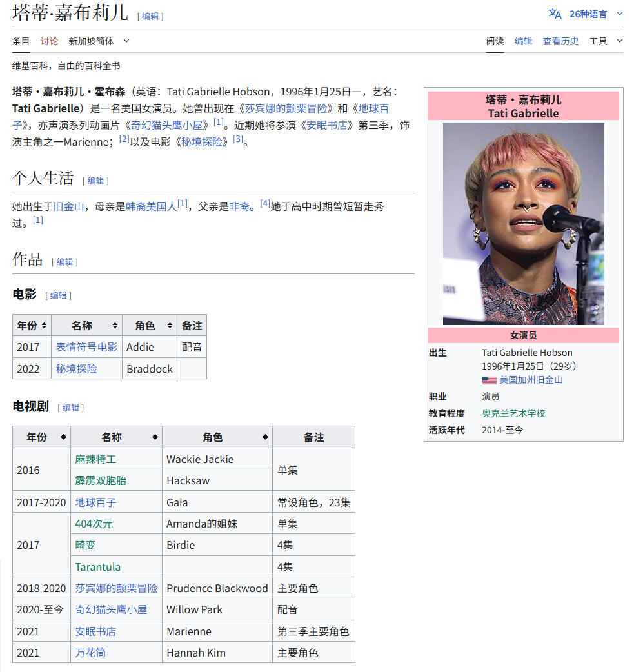Open the Tarantula link
634x672 pixels.
(98, 567)
